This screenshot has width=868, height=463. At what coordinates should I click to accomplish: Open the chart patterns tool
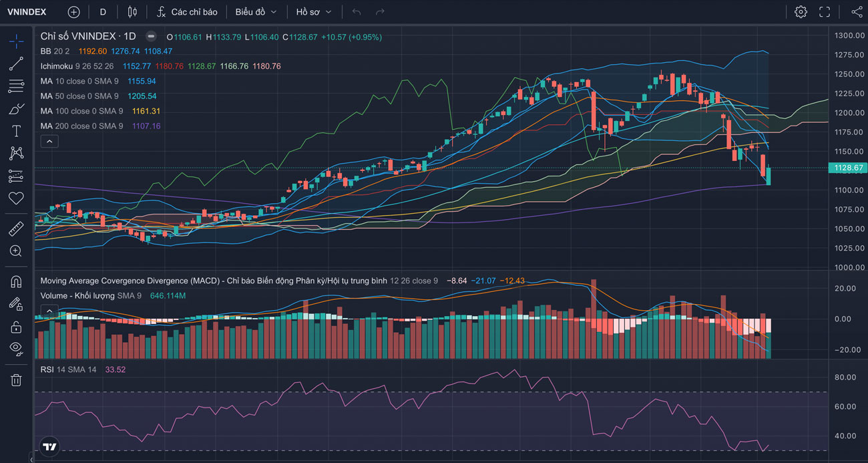16,154
